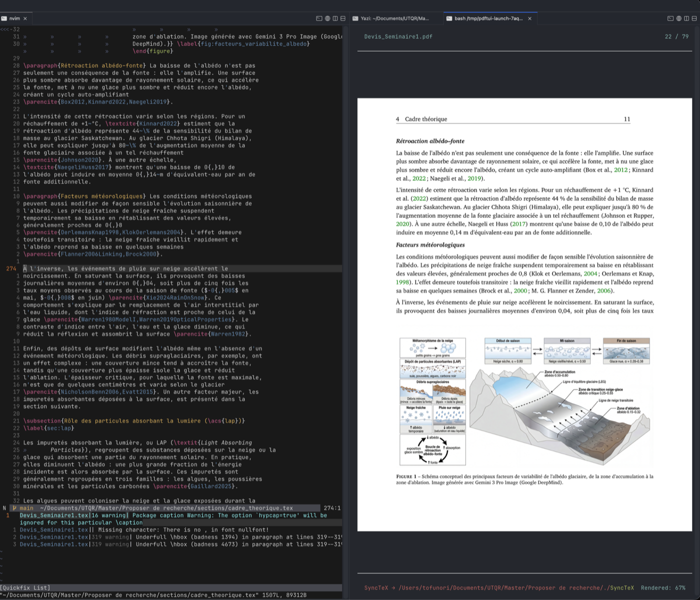
Task: Click Rétroaction albédo–fonte heading in PDF
Action: click(x=430, y=141)
